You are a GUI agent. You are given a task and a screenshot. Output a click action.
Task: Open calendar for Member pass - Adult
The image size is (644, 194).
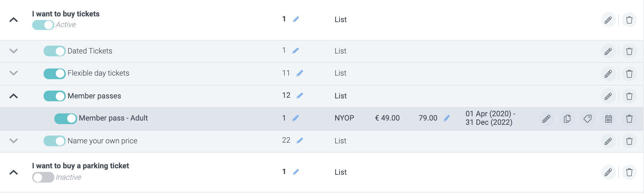tap(609, 119)
